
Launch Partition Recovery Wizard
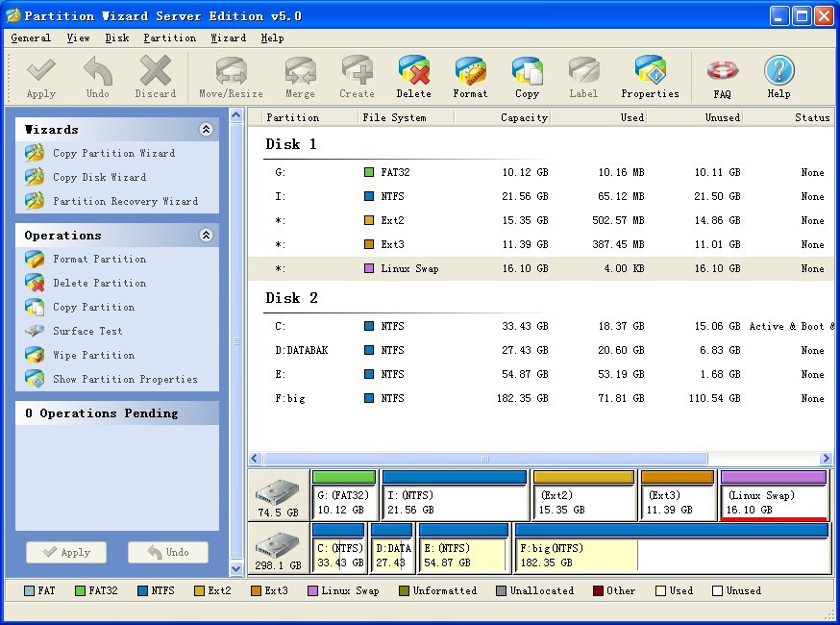[x=111, y=202]
